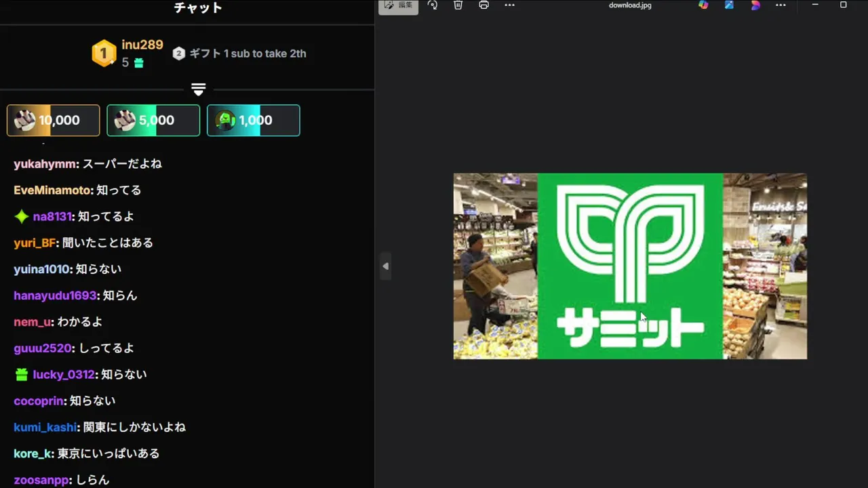Click the message 聞いたことはある
This screenshot has height=488, width=868.
(108, 243)
